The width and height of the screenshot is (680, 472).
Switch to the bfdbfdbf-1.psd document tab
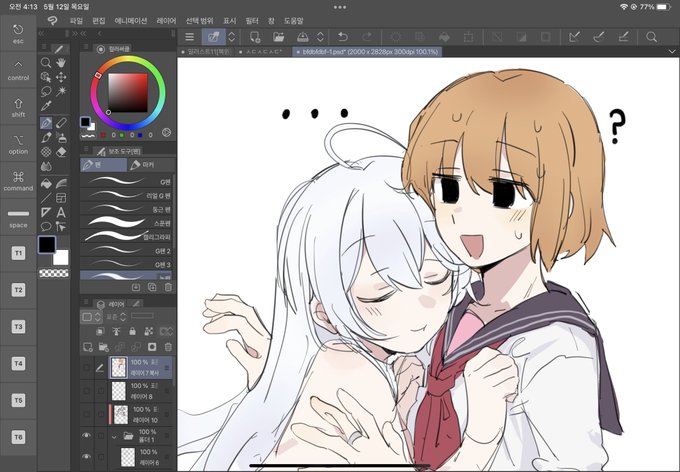(367, 52)
